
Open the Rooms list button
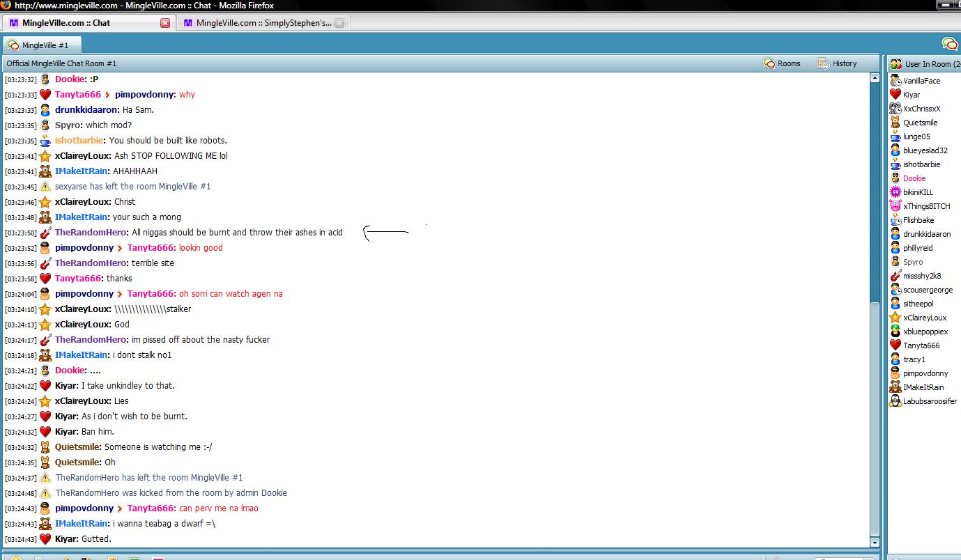(x=782, y=63)
